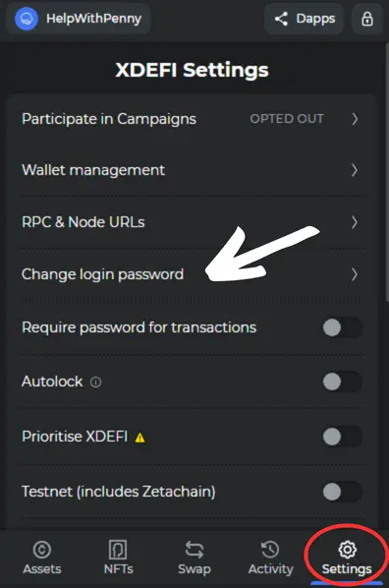Viewport: 389px width, 588px height.
Task: Open the Assets tab icon
Action: [41, 550]
